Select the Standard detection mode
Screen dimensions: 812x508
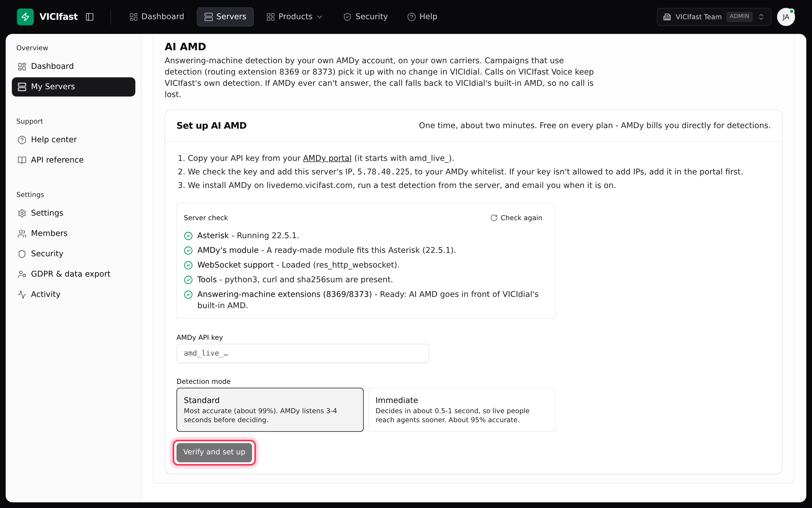(x=270, y=410)
